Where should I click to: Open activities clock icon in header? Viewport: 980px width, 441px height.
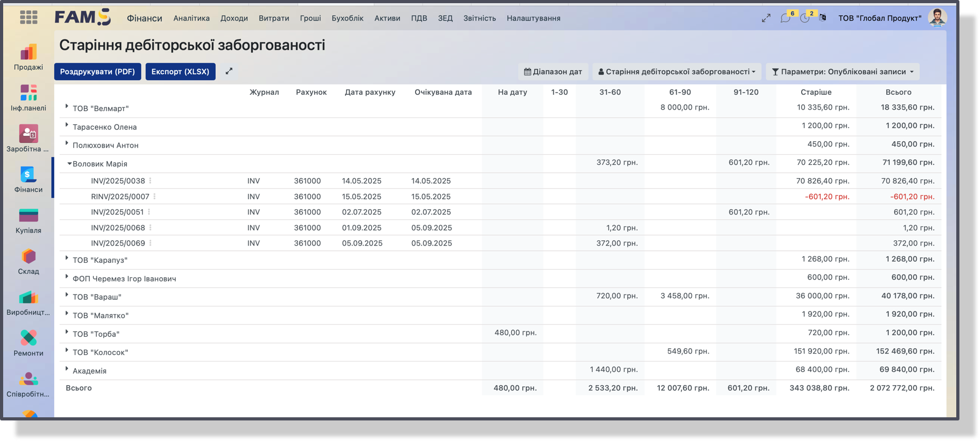(x=804, y=18)
